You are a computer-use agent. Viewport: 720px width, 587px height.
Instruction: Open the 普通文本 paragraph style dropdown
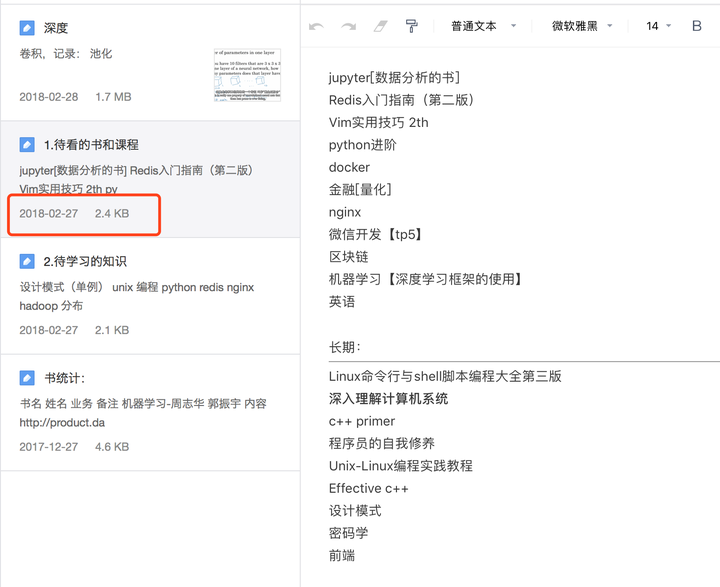pos(484,27)
